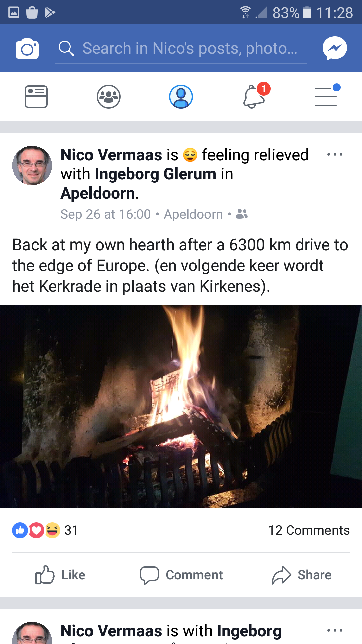Open Apeldoorn location link in timestamp

[x=193, y=214]
